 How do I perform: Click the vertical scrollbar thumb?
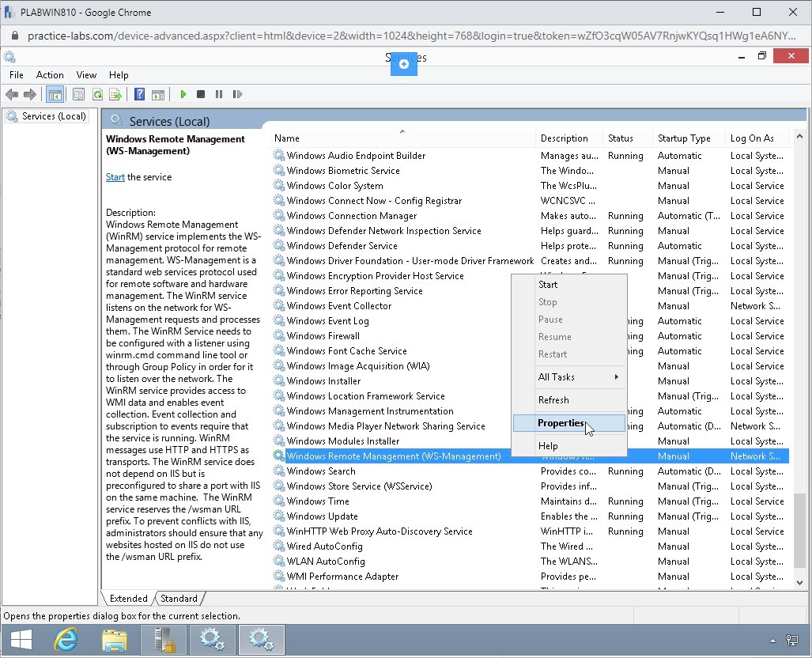[x=799, y=530]
